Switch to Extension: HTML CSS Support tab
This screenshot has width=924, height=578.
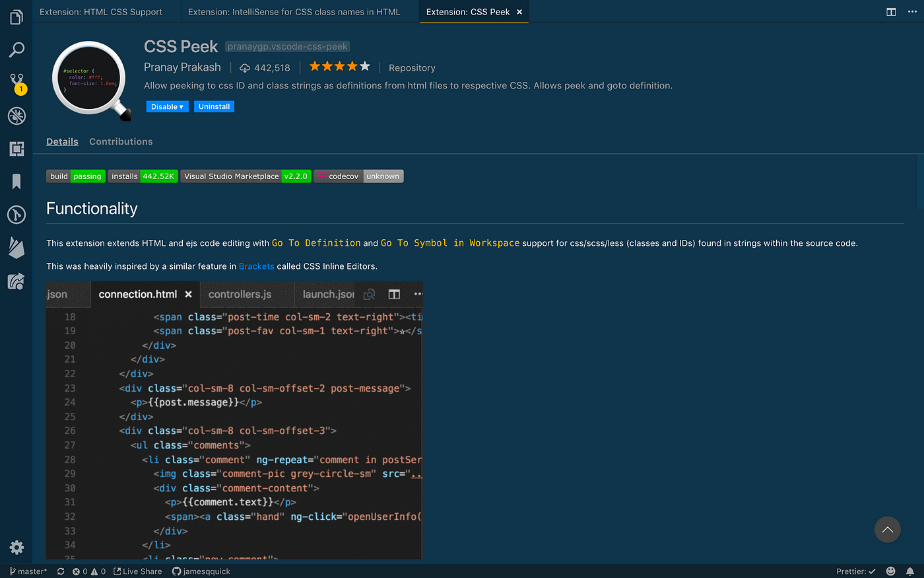tap(101, 12)
